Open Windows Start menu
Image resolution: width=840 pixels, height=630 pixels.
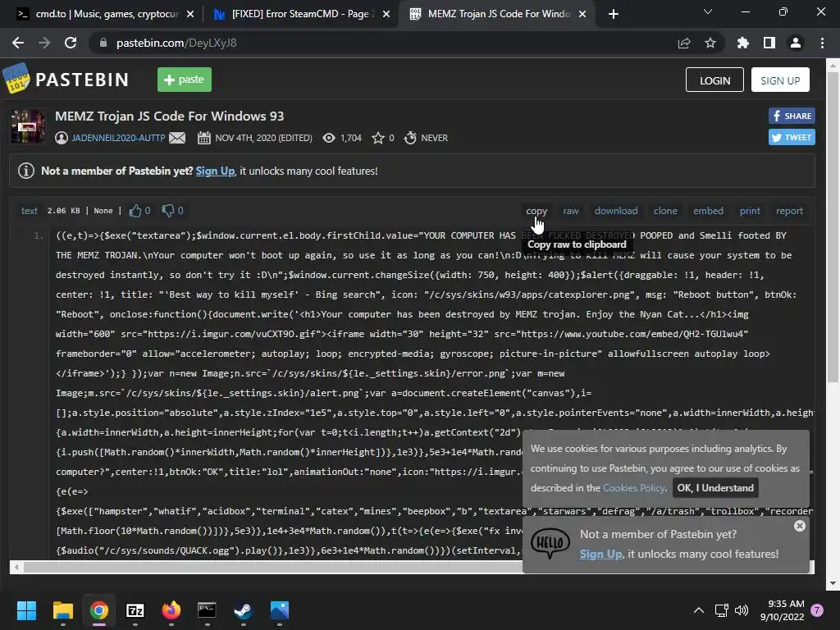[26, 610]
